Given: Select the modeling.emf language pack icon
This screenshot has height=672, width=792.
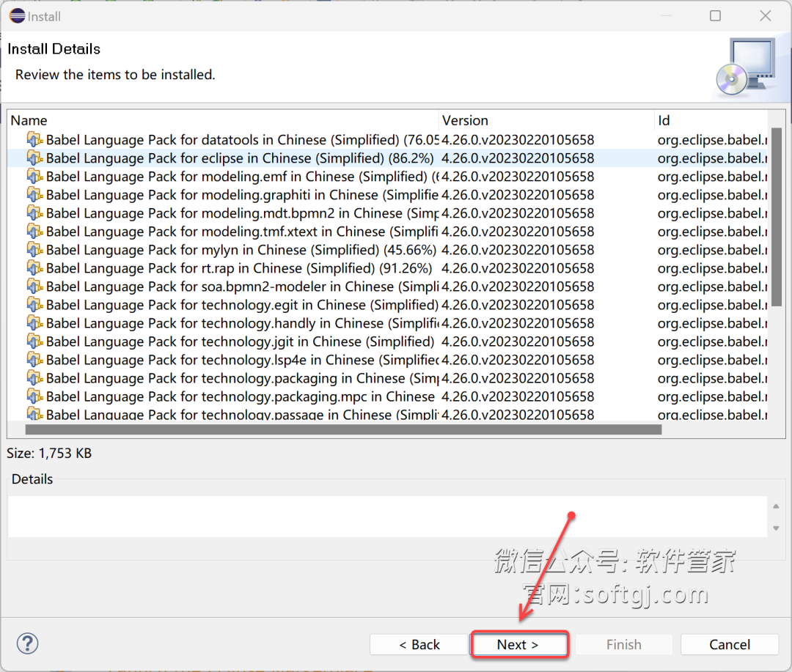Looking at the screenshot, I should pos(34,176).
